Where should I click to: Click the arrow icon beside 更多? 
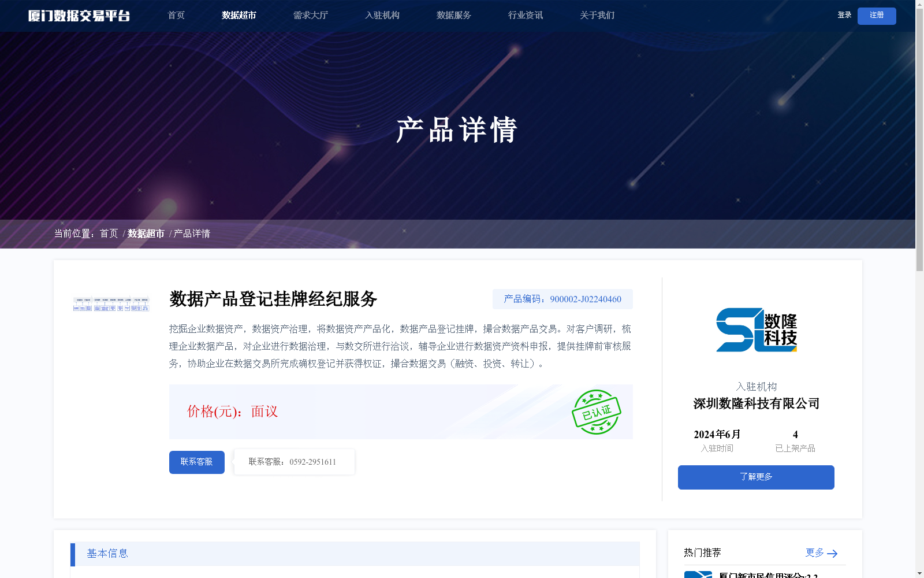pos(832,554)
